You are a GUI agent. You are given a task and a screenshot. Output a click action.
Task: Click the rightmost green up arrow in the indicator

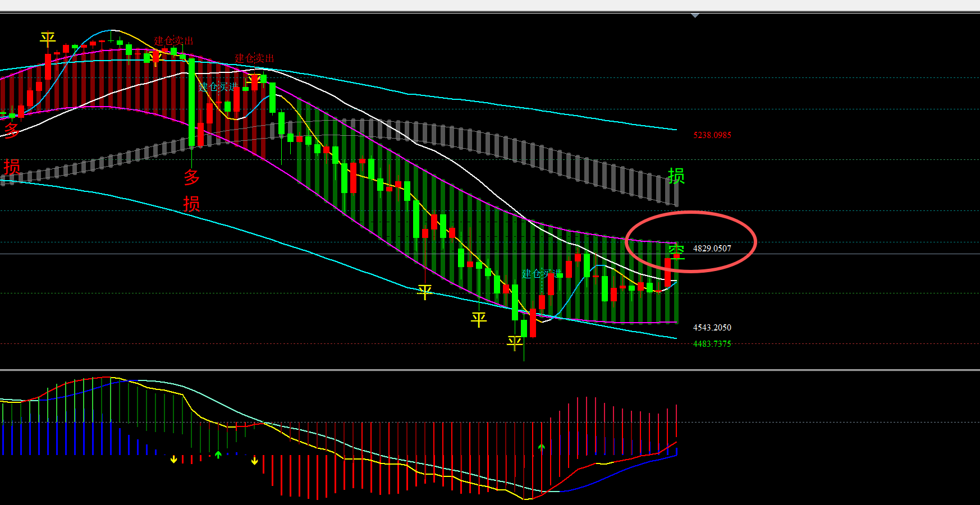[x=542, y=448]
